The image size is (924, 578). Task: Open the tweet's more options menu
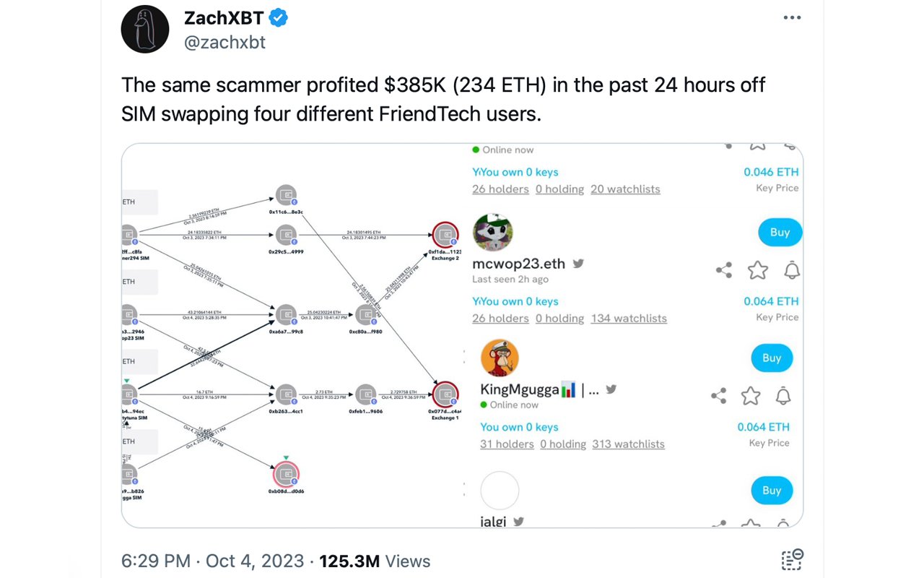coord(792,17)
